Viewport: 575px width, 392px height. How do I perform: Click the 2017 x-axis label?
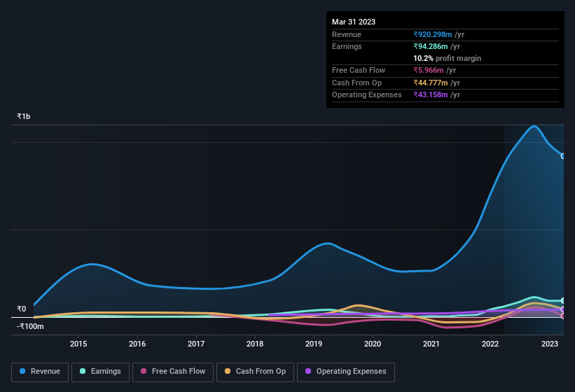pyautogui.click(x=196, y=344)
